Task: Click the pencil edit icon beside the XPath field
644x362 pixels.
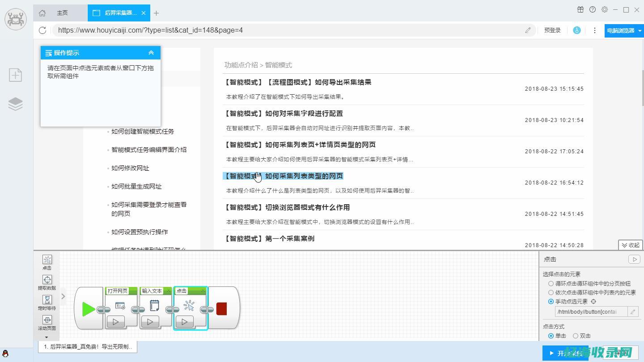Action: (x=633, y=311)
